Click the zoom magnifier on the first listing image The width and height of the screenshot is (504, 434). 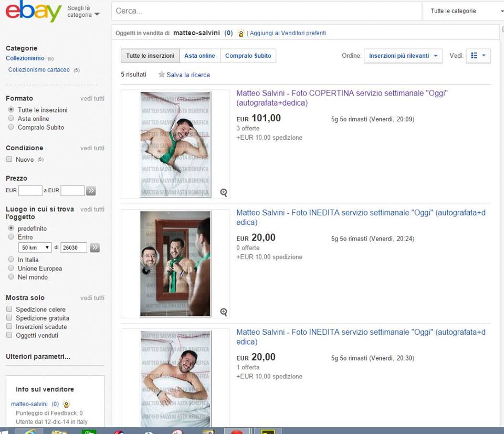(224, 193)
